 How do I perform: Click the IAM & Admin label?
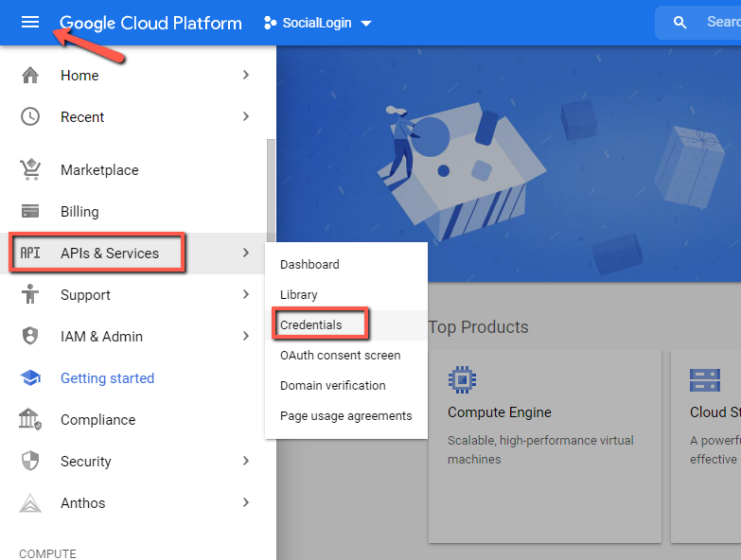coord(101,337)
